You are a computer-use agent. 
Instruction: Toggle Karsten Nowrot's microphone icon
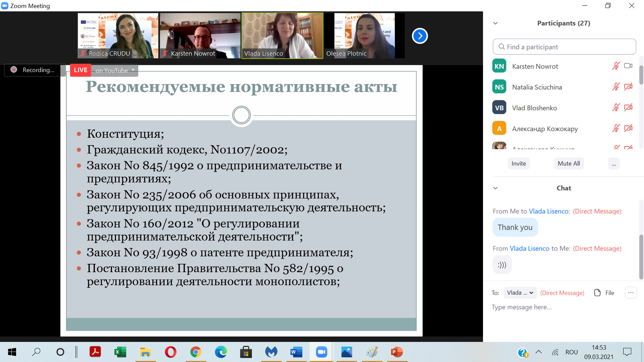pyautogui.click(x=616, y=66)
